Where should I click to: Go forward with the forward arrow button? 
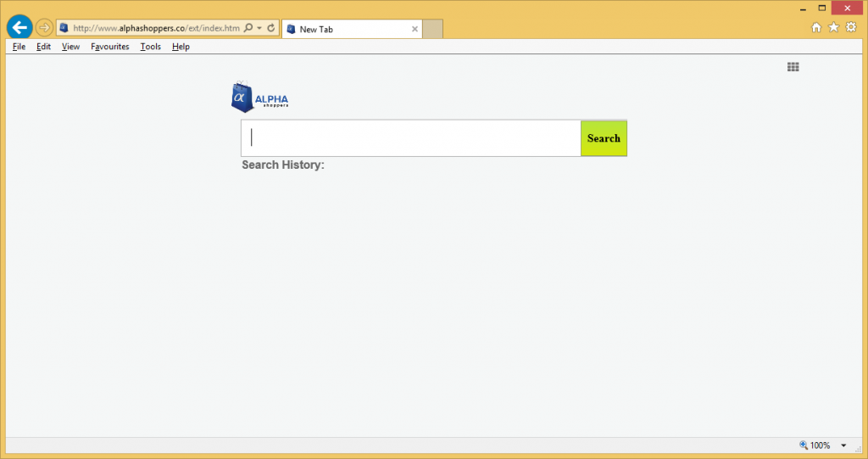point(44,27)
